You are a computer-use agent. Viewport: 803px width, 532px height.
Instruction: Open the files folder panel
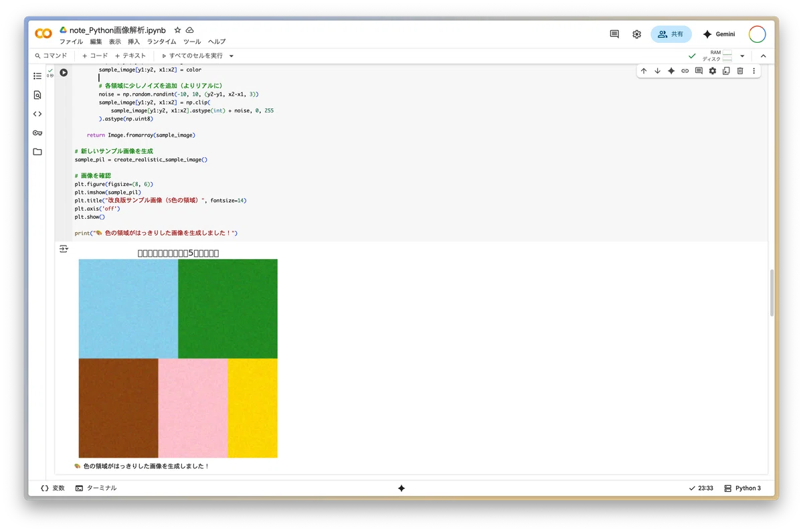click(37, 152)
